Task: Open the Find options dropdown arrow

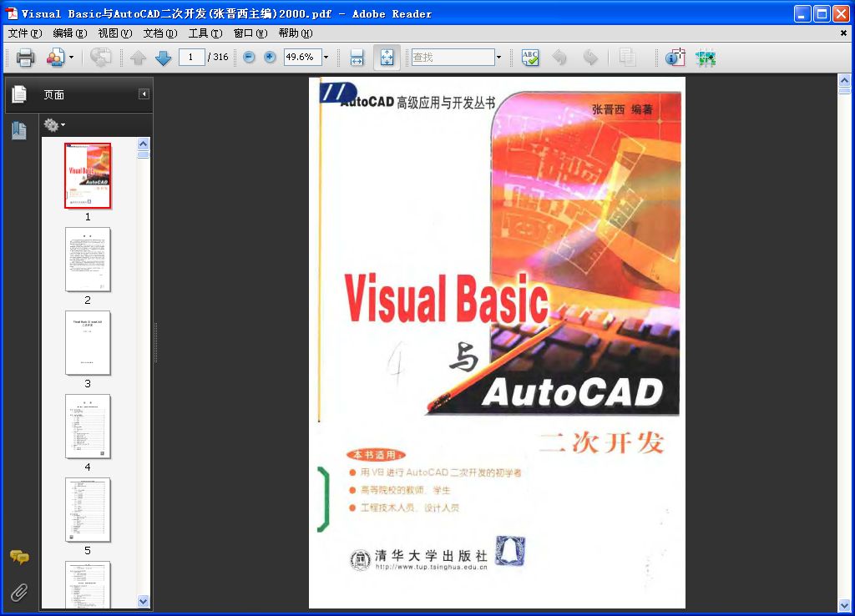Action: tap(498, 57)
